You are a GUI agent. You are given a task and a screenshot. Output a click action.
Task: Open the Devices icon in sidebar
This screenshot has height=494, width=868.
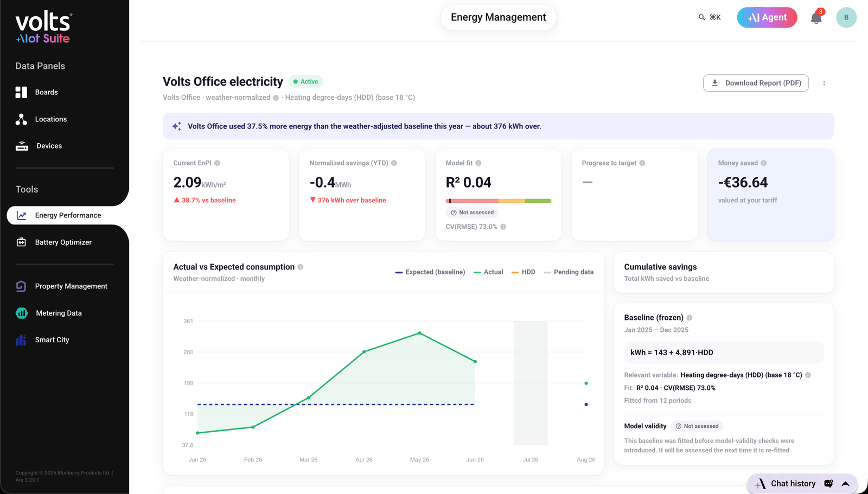click(x=22, y=146)
